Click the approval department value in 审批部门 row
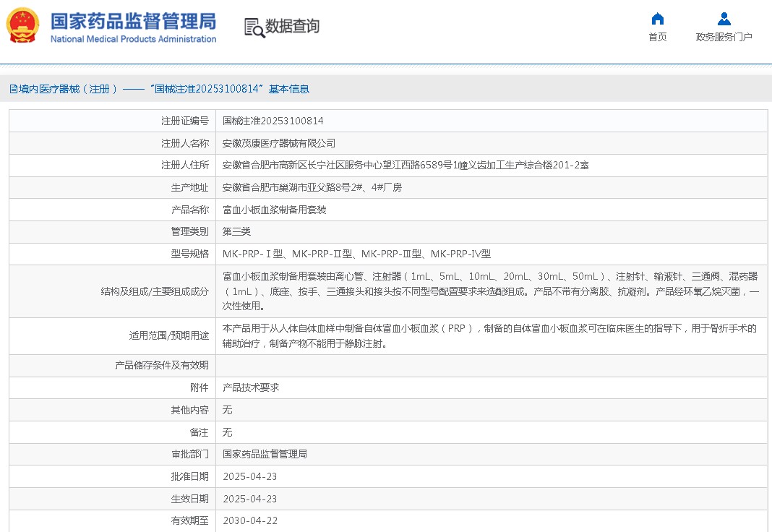This screenshot has width=772, height=532. point(265,454)
